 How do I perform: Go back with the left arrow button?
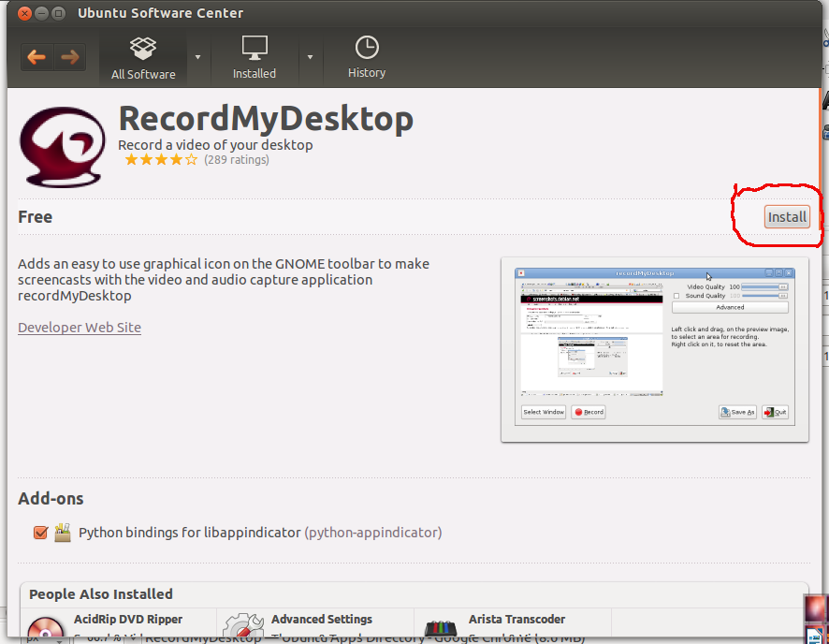pos(36,57)
